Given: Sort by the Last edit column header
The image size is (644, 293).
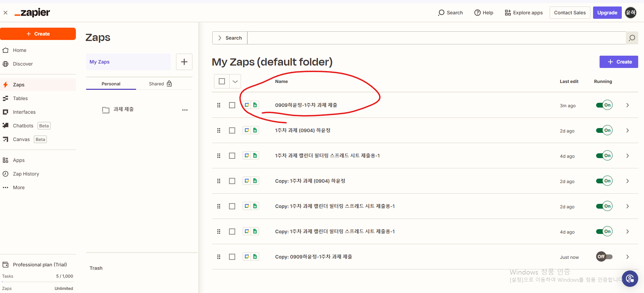Looking at the screenshot, I should [569, 81].
